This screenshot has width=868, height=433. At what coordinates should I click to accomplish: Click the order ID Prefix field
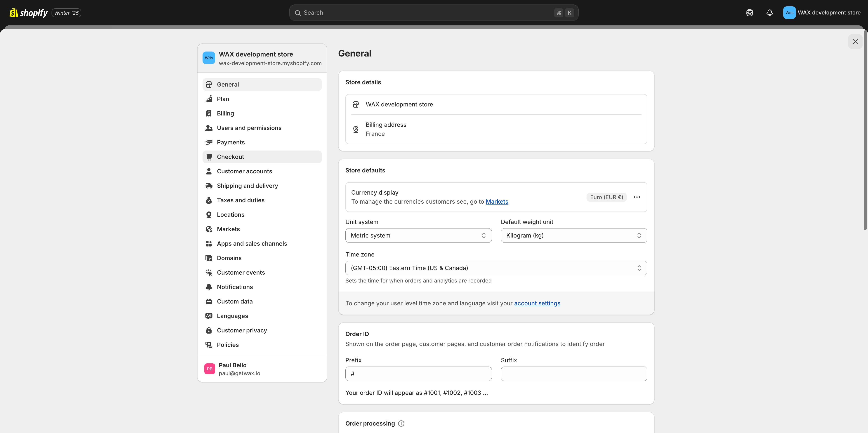[x=418, y=374]
